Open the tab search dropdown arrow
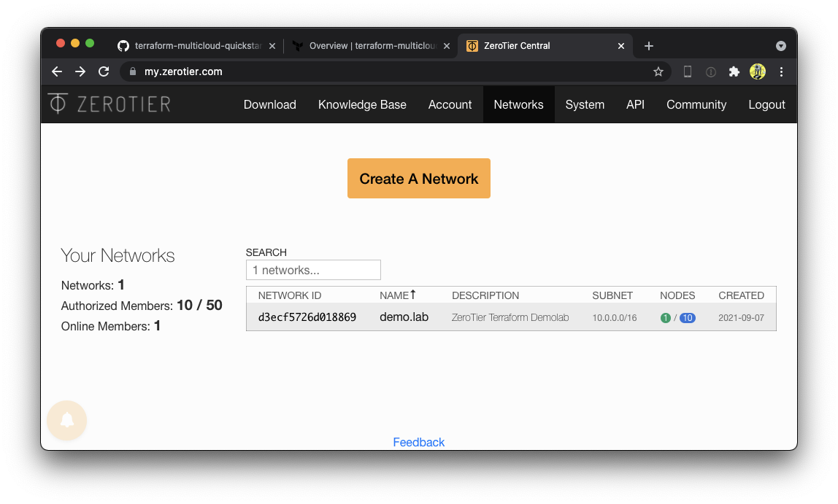The image size is (838, 504). [781, 46]
